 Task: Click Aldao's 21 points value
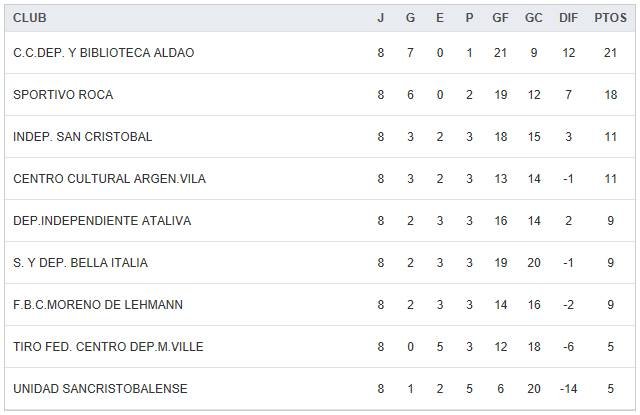(x=610, y=53)
